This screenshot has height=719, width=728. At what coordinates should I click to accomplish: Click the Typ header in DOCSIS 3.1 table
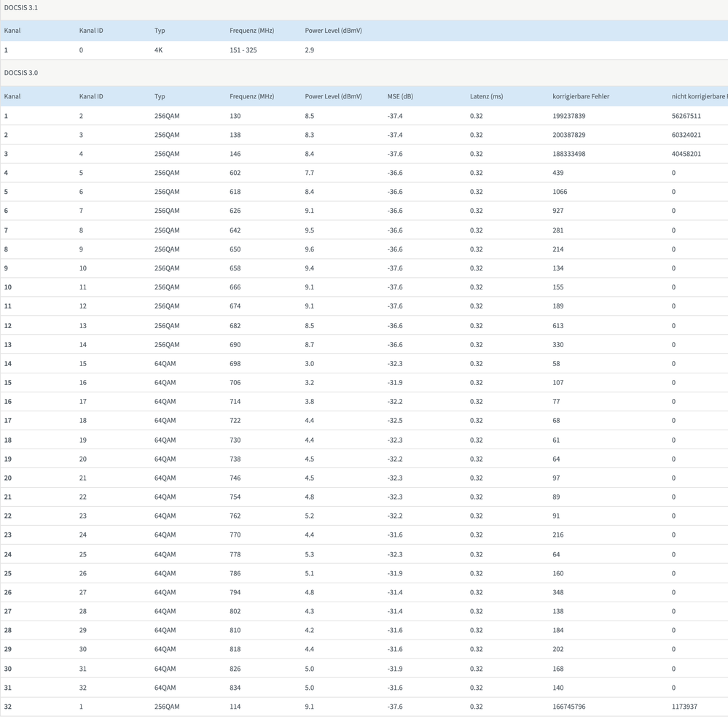tap(160, 31)
